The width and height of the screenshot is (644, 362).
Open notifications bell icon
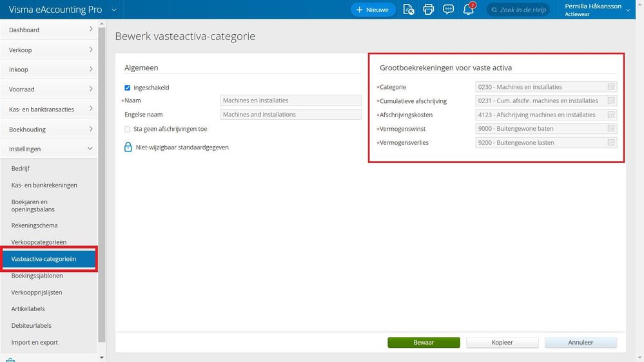click(468, 9)
